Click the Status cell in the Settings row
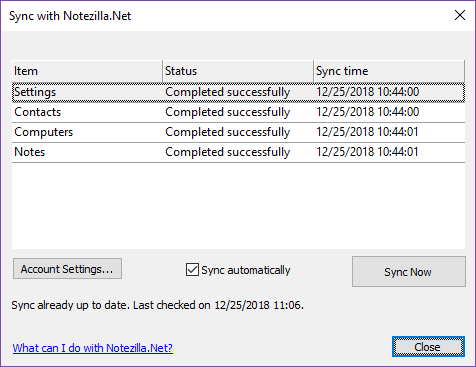Screen dimensions: 476x367 228,92
